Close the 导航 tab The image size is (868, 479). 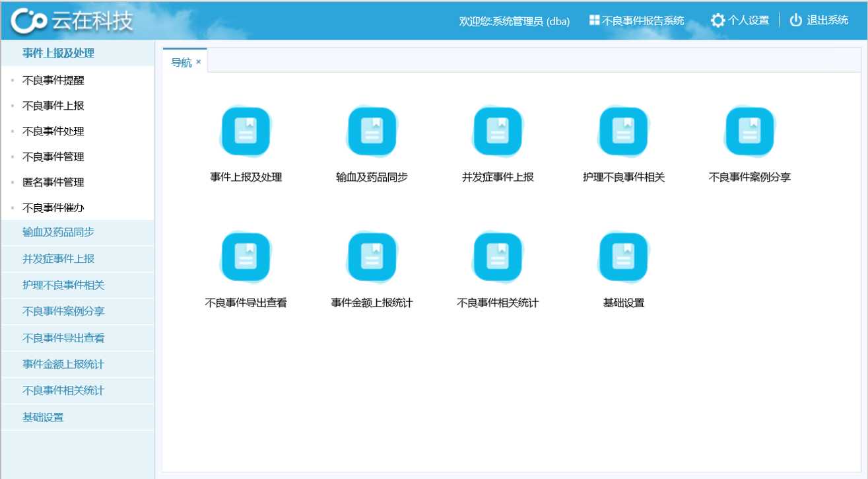(199, 62)
